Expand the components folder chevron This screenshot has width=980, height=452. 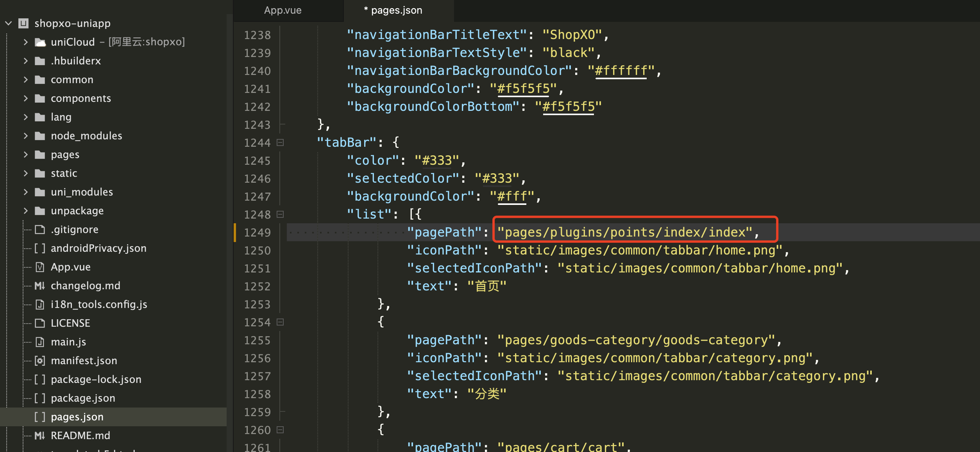[26, 98]
